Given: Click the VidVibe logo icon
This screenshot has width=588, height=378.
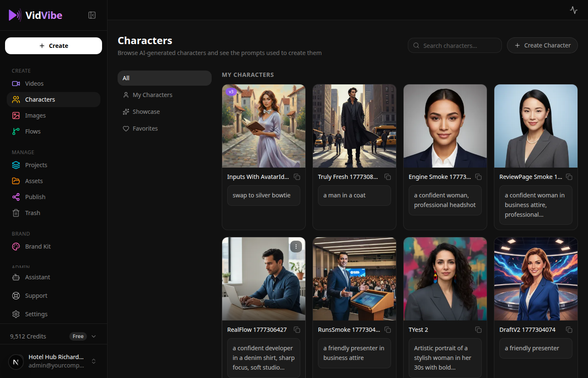Looking at the screenshot, I should click(x=15, y=15).
